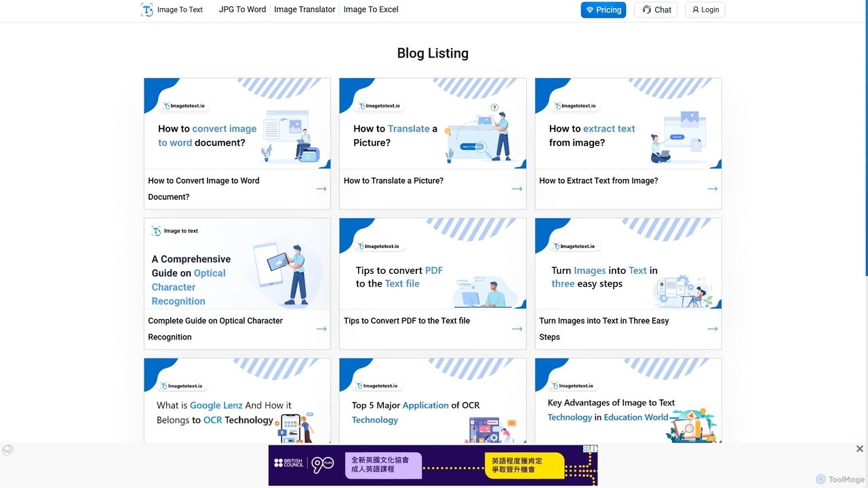Image resolution: width=868 pixels, height=488 pixels.
Task: Click How to Translate a Picture title link
Action: click(x=393, y=181)
